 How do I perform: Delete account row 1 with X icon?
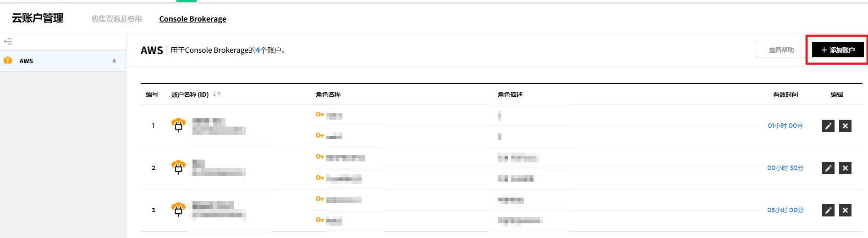pos(845,126)
